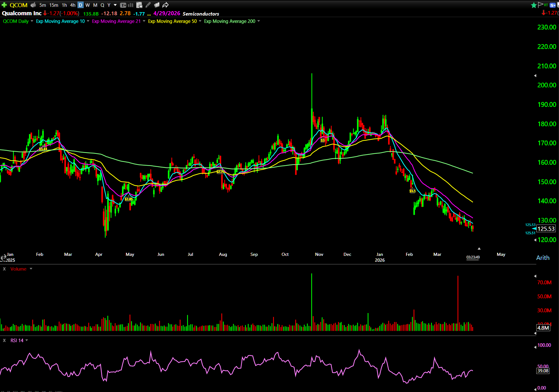The image size is (559, 392).
Task: Toggle the Arith price scale mode
Action: pyautogui.click(x=543, y=258)
